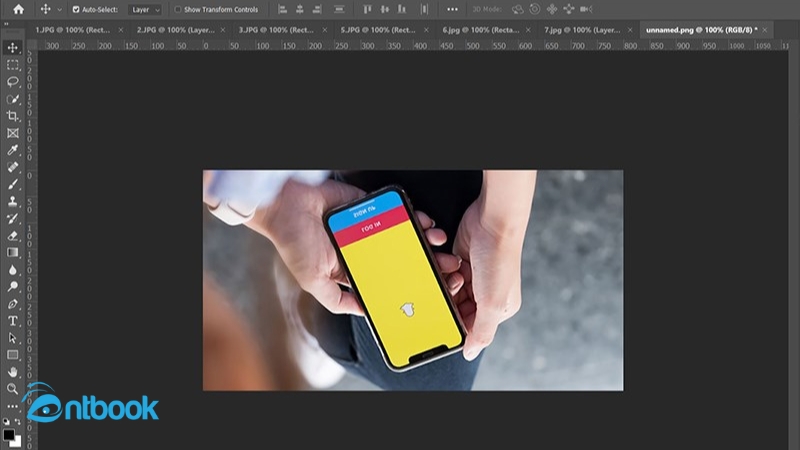Close the 7.jpg document tab

coord(630,30)
